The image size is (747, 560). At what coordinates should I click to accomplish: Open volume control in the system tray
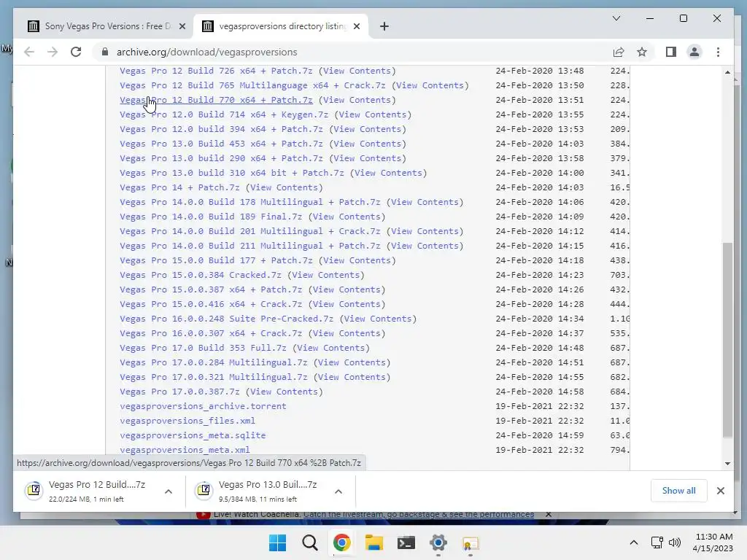pos(675,542)
